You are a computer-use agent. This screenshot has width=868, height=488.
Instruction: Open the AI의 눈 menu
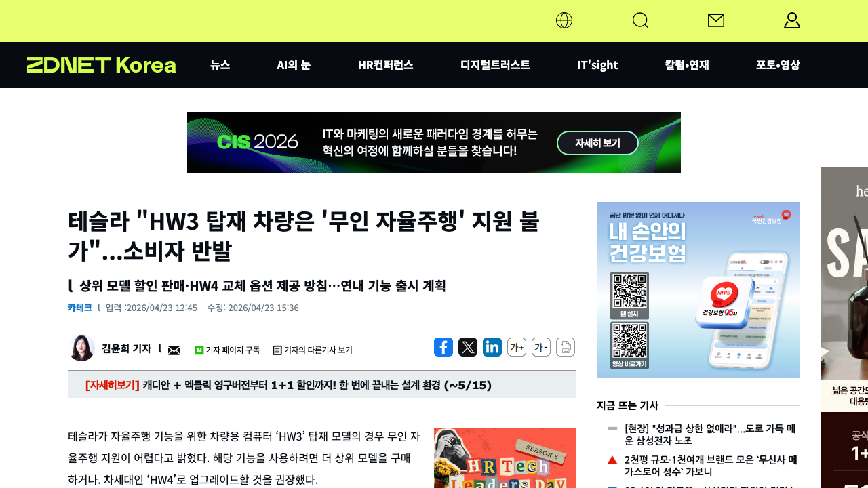pyautogui.click(x=294, y=65)
